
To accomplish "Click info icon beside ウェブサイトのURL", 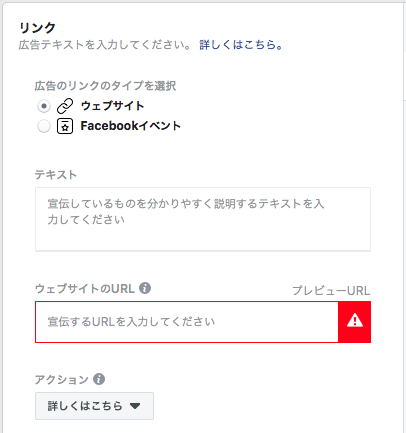I will coord(145,288).
